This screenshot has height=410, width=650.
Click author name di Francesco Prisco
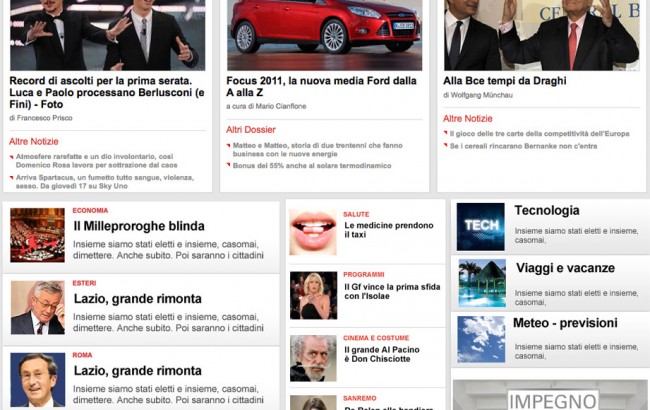coord(41,118)
